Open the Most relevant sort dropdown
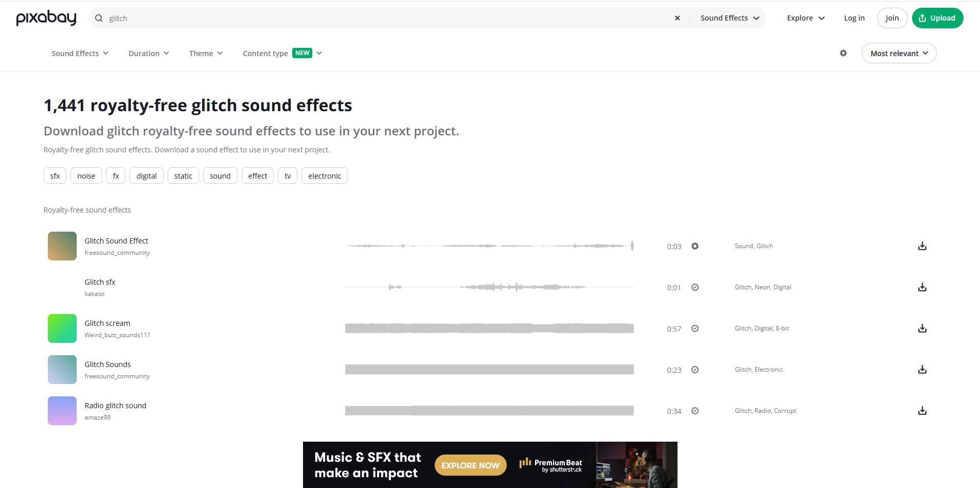980x488 pixels. click(898, 53)
